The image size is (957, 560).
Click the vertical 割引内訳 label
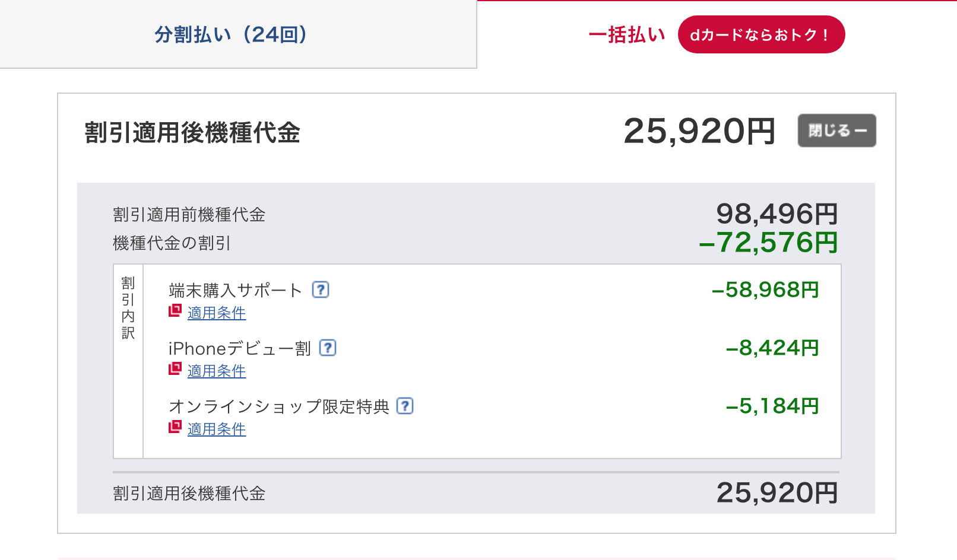coord(128,308)
